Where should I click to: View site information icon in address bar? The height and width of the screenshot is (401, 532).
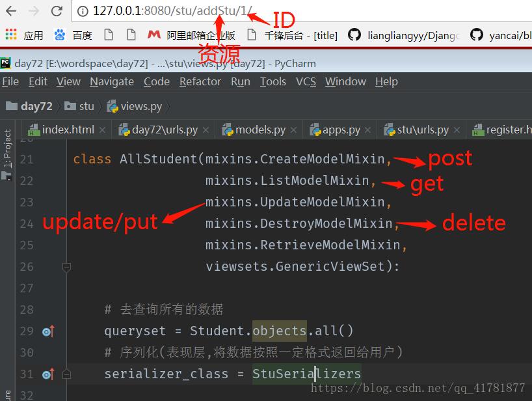click(82, 11)
